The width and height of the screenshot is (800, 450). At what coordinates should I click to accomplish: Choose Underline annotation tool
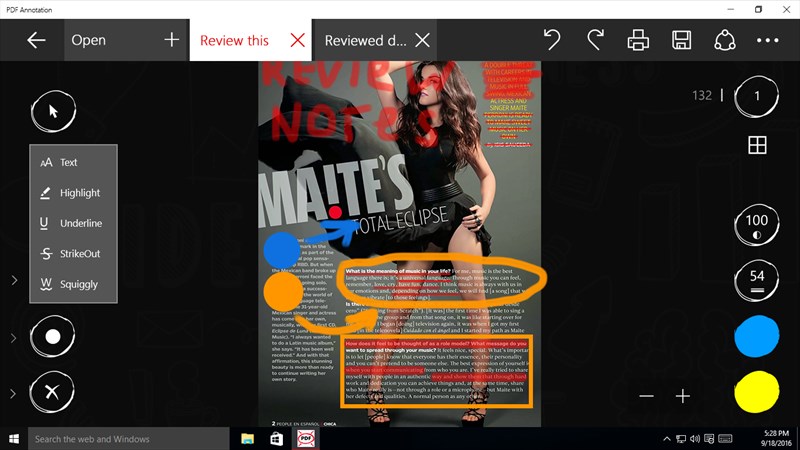coord(73,223)
